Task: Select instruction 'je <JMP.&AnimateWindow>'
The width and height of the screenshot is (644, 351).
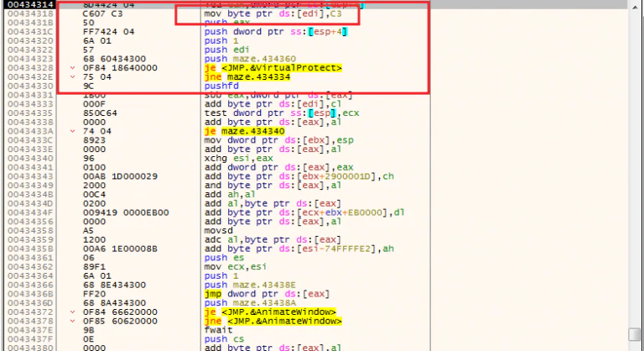Action: coord(270,312)
